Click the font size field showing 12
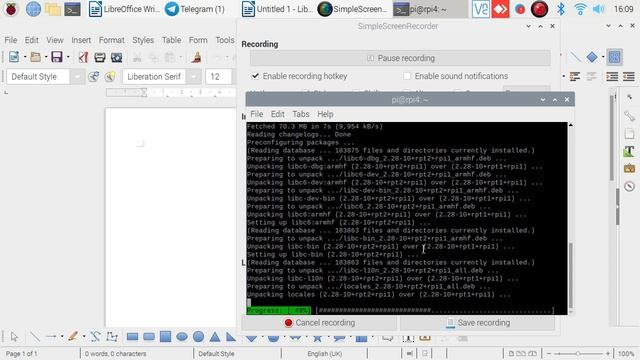The image size is (640, 360). point(218,77)
